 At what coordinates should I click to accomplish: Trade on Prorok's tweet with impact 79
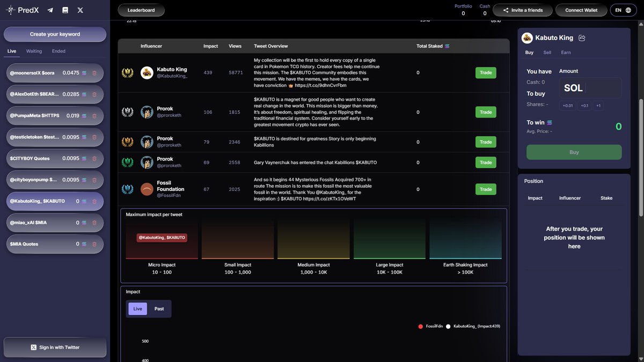(x=486, y=142)
